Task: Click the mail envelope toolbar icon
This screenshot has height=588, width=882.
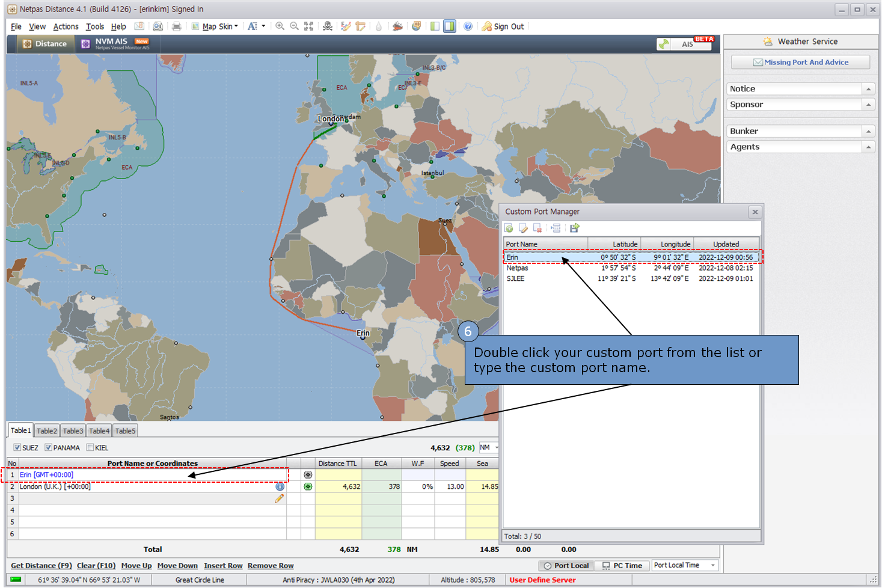Action: (x=139, y=26)
